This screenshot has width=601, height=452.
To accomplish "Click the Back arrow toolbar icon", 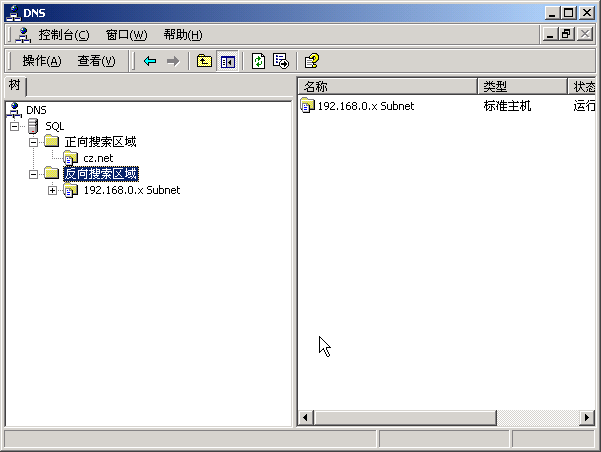I will [x=150, y=61].
